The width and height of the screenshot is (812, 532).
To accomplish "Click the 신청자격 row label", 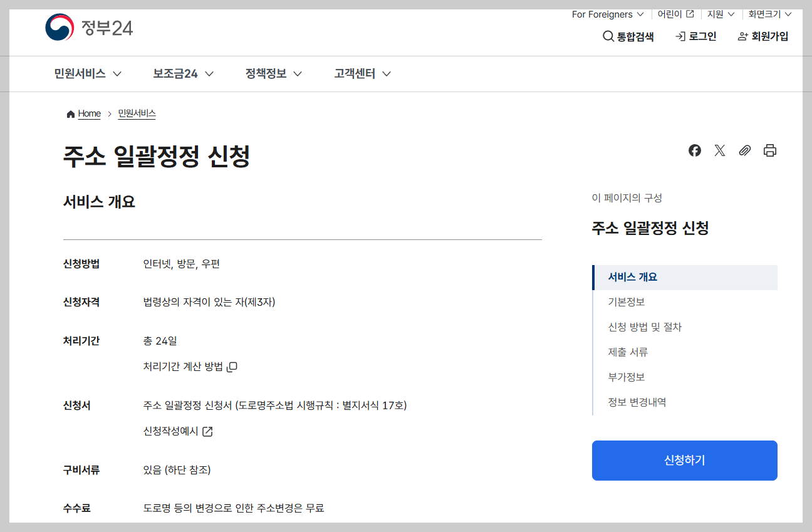I will tap(81, 302).
